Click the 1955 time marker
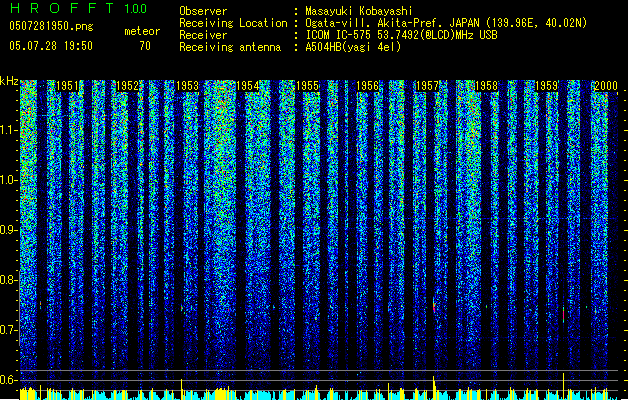Image resolution: width=629 pixels, height=400 pixels. pos(307,86)
